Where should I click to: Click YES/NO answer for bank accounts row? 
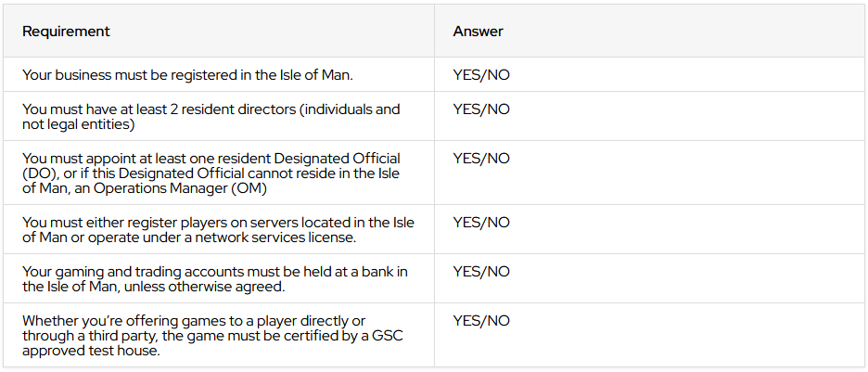(481, 272)
